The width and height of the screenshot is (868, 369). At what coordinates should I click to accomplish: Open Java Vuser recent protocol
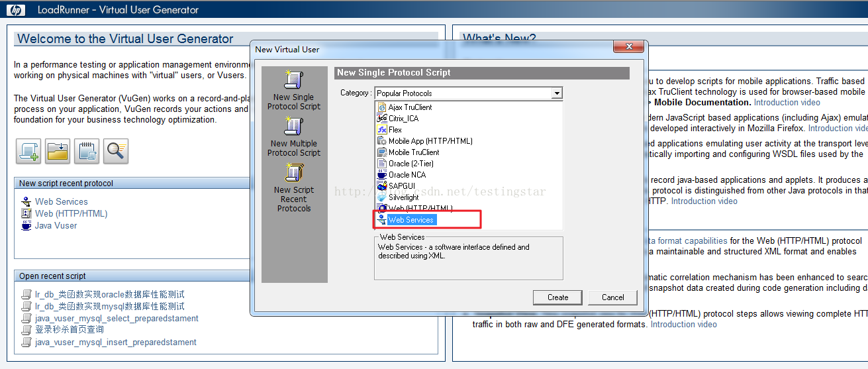[x=56, y=225]
